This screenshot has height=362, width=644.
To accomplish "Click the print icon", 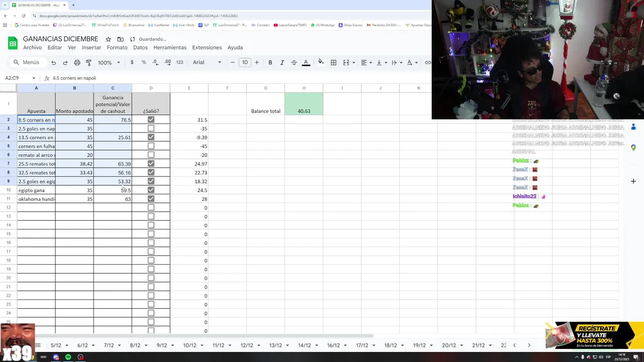I will (x=77, y=62).
